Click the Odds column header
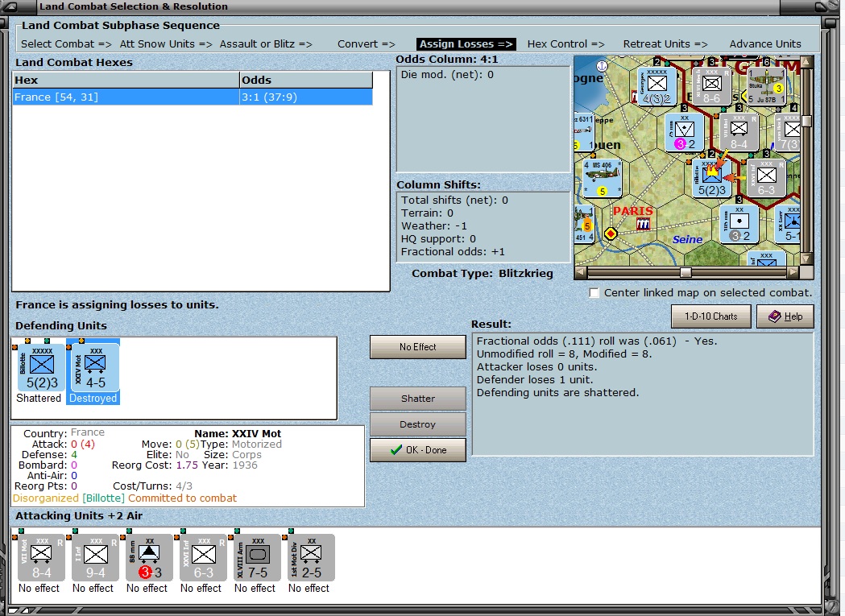 point(305,81)
